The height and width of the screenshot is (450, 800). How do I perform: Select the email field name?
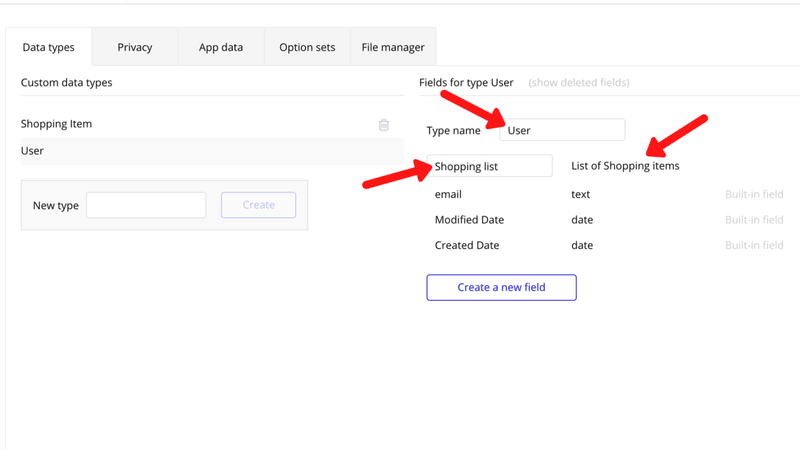(448, 194)
